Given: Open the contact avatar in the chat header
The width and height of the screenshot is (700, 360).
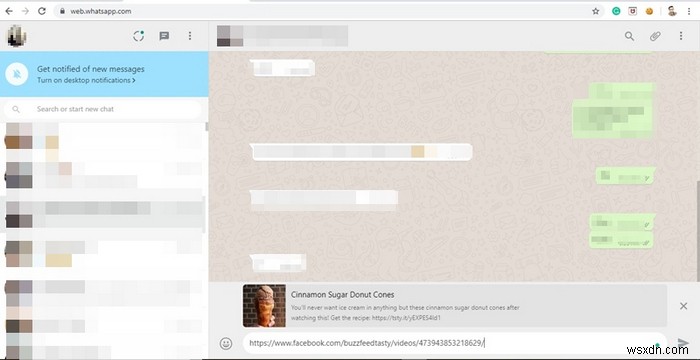Looking at the screenshot, I should tap(230, 36).
